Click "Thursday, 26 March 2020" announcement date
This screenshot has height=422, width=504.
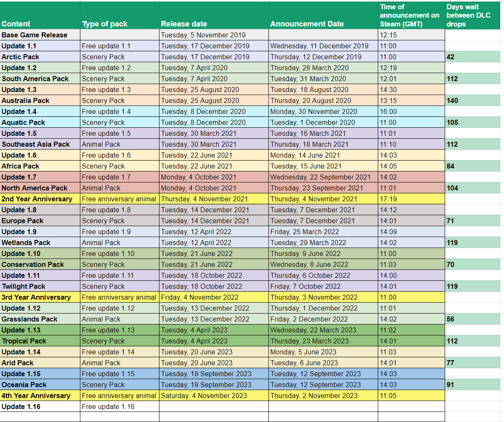[x=323, y=68]
